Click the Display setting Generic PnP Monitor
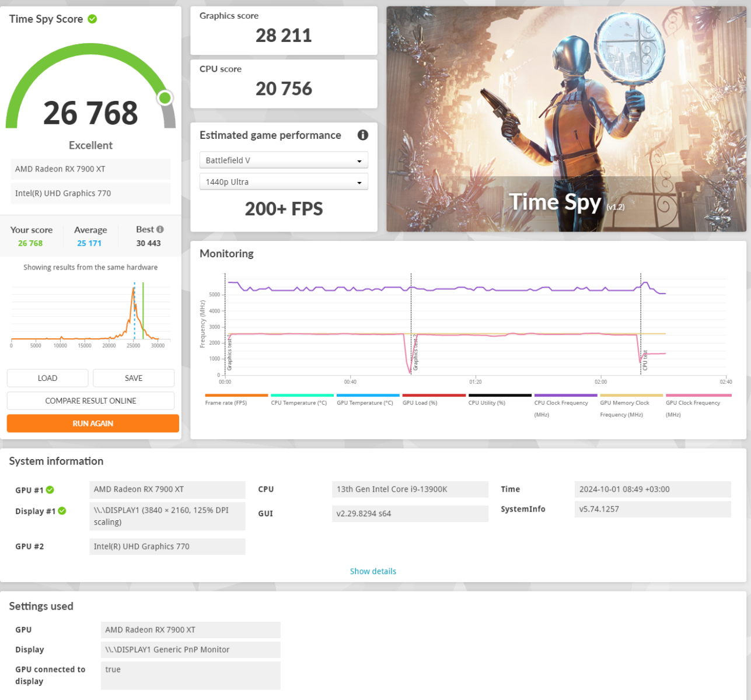 pos(191,650)
